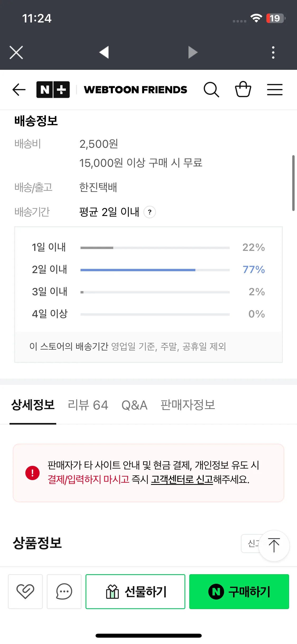The height and width of the screenshot is (644, 297).
Task: Select the 상세정보 tab
Action: pos(33,405)
